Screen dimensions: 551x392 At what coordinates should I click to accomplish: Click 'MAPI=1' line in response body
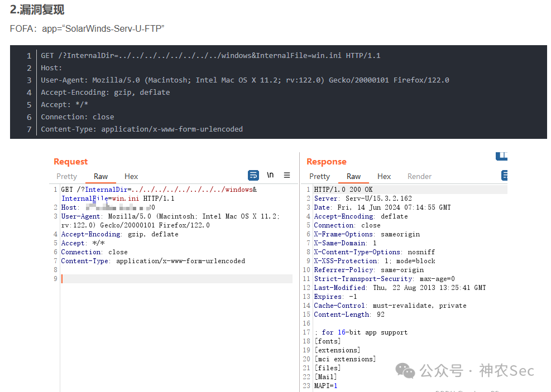(326, 386)
